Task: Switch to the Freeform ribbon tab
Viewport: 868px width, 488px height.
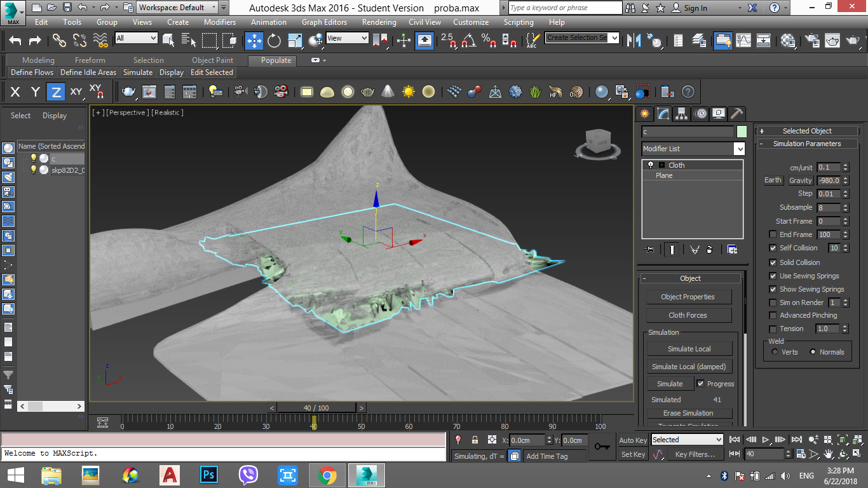Action: (90, 60)
